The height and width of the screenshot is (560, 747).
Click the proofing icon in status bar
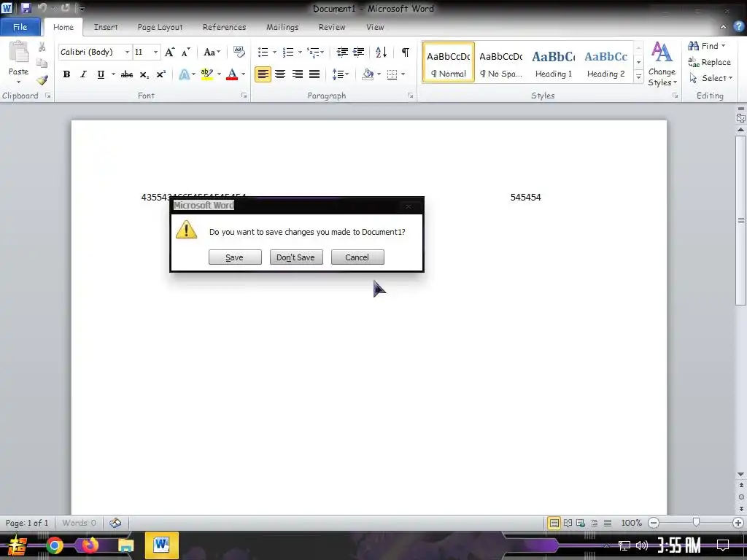pos(115,523)
